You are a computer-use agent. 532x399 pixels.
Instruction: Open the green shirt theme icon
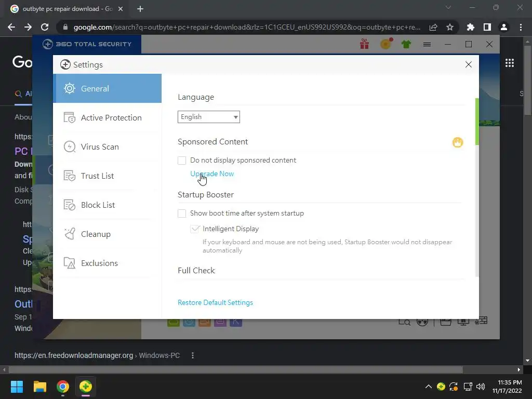tap(406, 44)
